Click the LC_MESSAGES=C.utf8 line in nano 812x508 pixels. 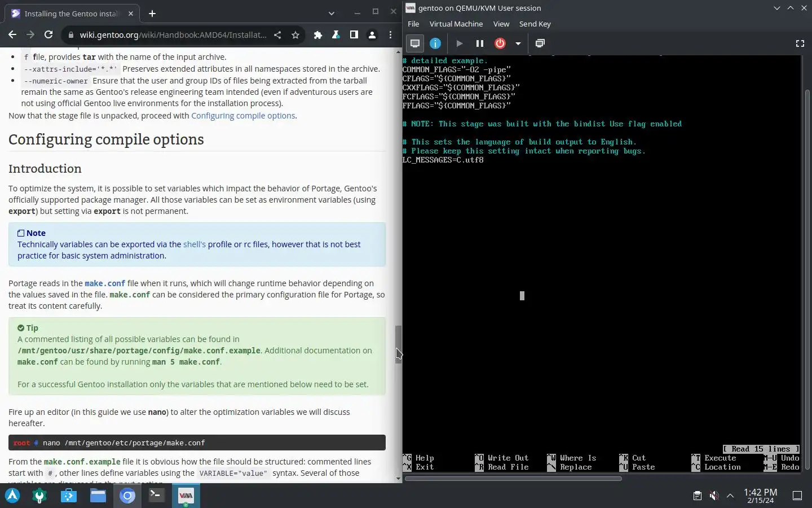(443, 160)
